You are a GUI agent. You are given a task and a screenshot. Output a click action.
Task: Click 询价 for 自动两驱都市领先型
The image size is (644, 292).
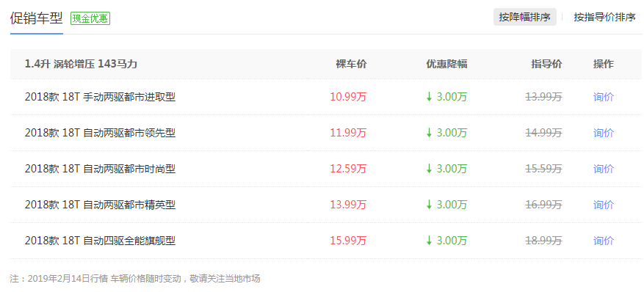pos(604,133)
